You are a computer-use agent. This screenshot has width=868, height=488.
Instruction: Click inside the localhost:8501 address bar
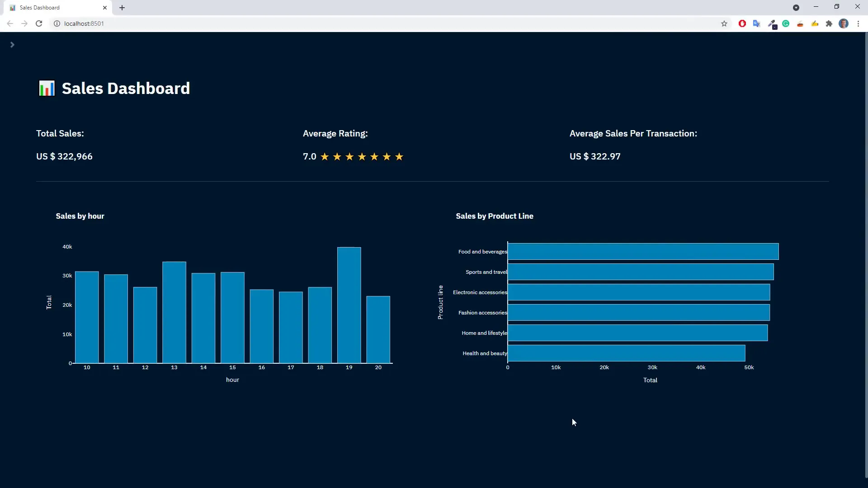coord(181,23)
